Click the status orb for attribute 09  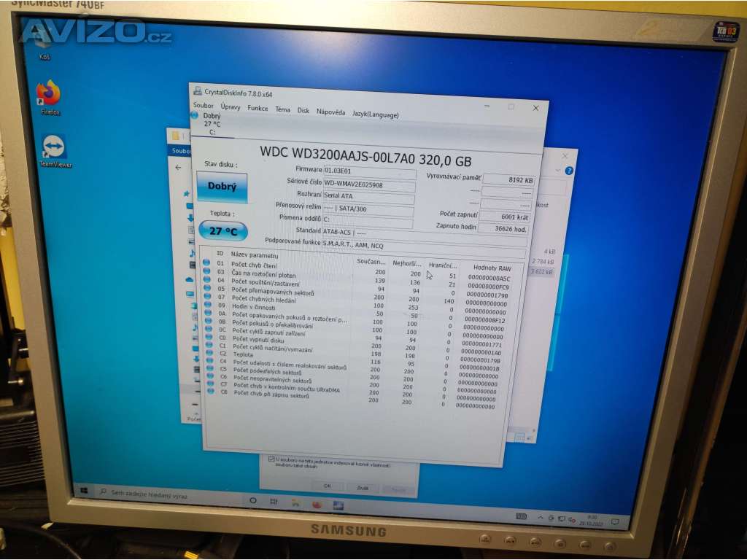pos(208,304)
